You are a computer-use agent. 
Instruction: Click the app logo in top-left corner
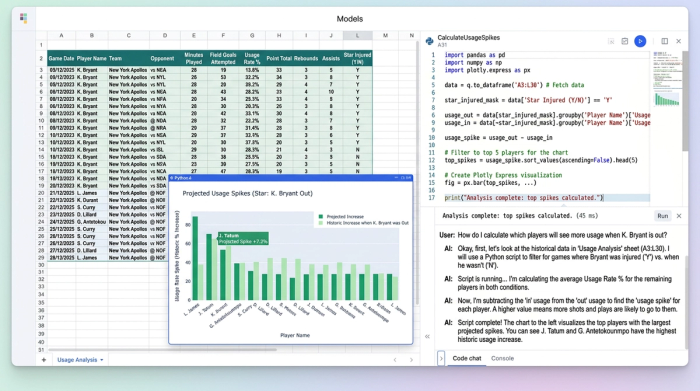pos(23,18)
